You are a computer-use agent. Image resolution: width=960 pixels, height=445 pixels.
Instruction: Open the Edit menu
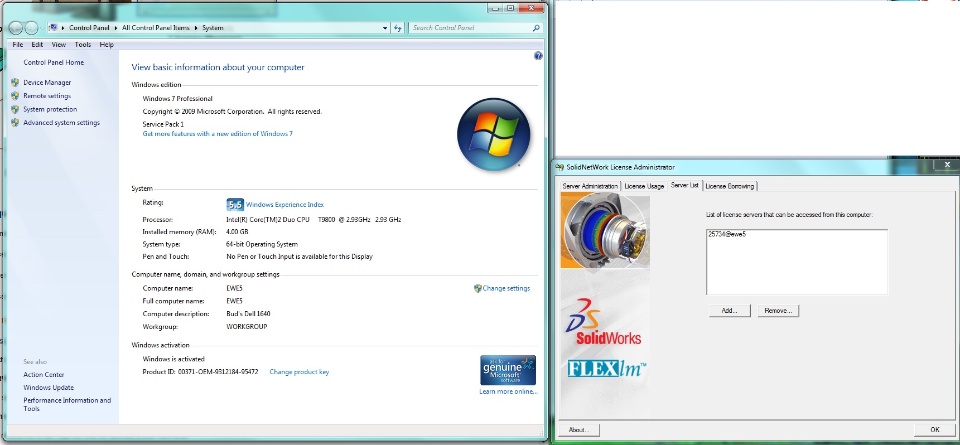(37, 45)
